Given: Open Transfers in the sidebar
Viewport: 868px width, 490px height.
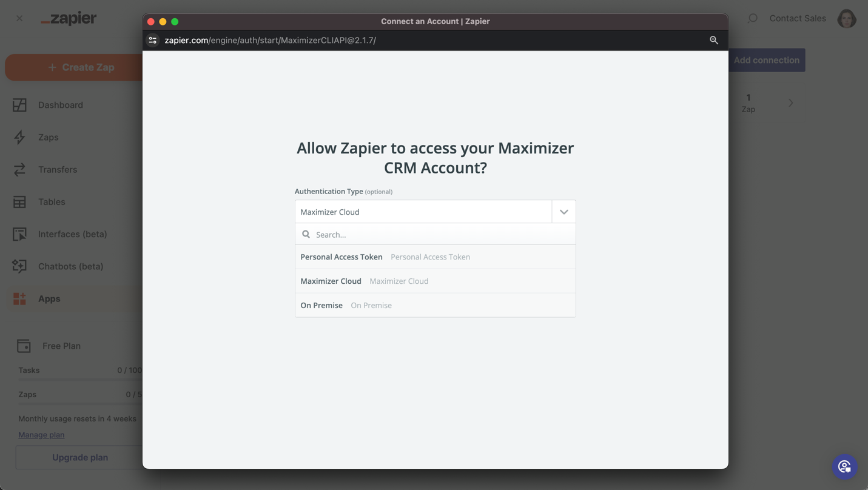Looking at the screenshot, I should [x=58, y=169].
